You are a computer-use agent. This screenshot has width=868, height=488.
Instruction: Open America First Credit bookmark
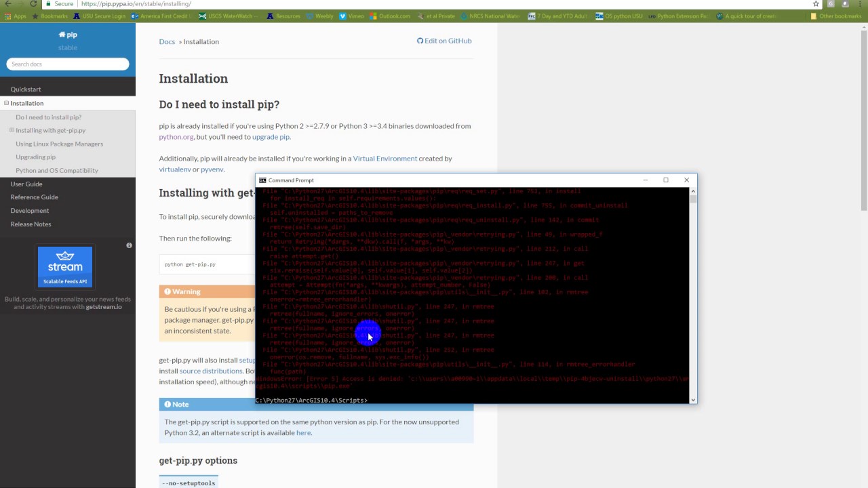[x=159, y=16]
